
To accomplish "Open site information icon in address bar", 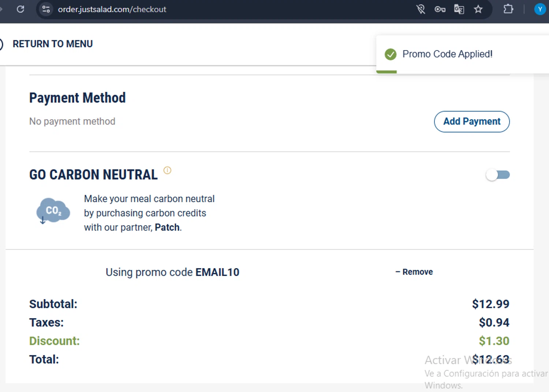I will [46, 9].
